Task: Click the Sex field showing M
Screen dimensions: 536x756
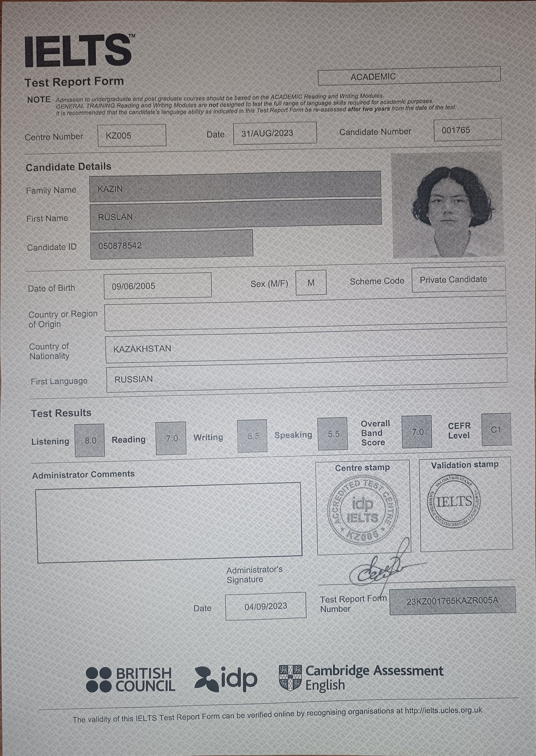Action: [311, 282]
